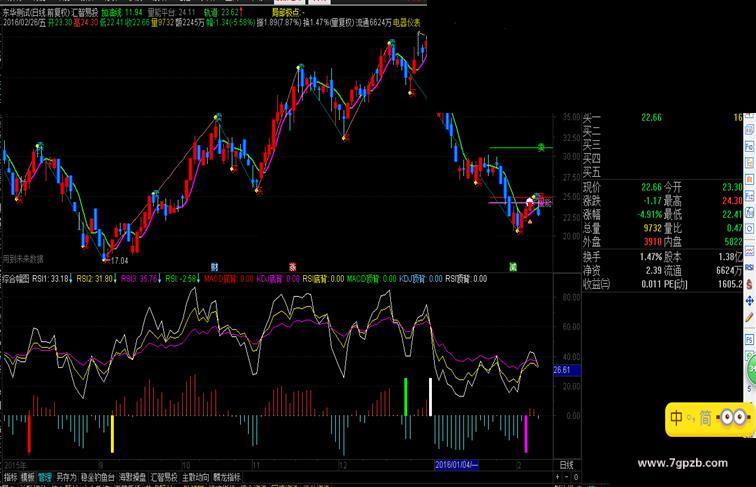Switch to 主散动向 indicator tab
Viewport: 756px width, 487px height.
click(195, 477)
